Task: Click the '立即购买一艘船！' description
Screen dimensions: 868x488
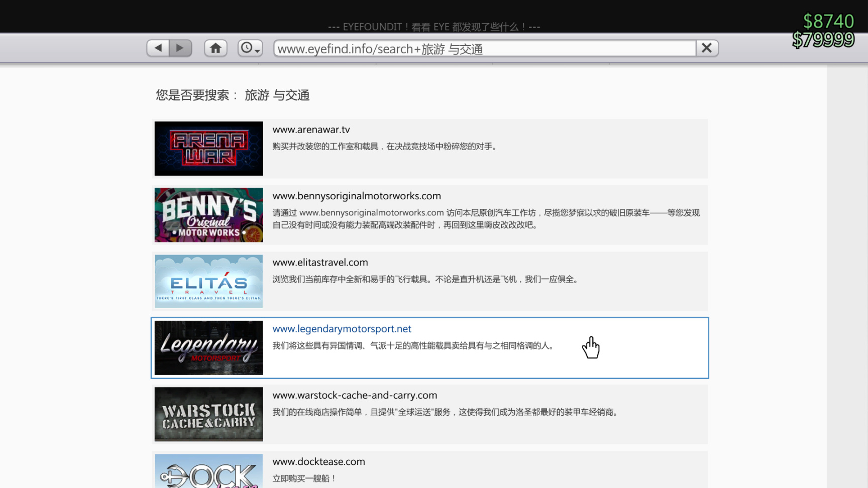Action: [304, 478]
